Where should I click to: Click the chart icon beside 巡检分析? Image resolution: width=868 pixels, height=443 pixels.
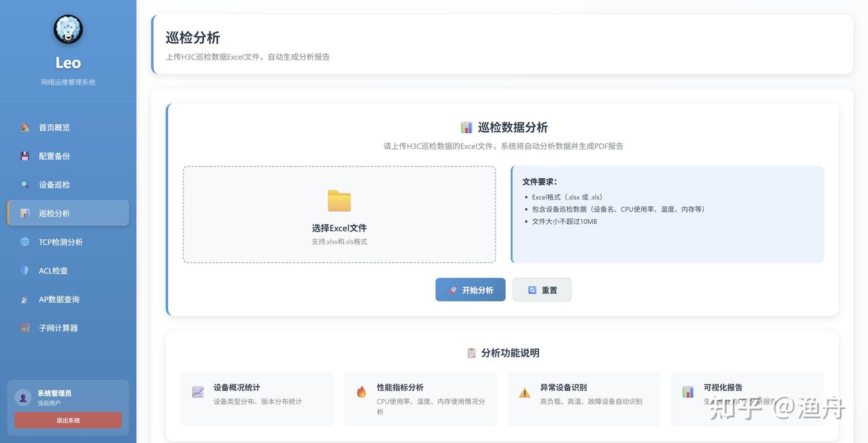click(x=25, y=213)
